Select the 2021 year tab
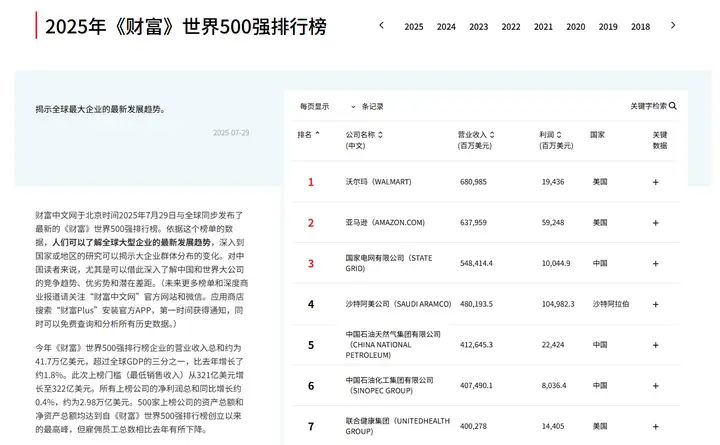The height and width of the screenshot is (445, 720). coord(543,27)
